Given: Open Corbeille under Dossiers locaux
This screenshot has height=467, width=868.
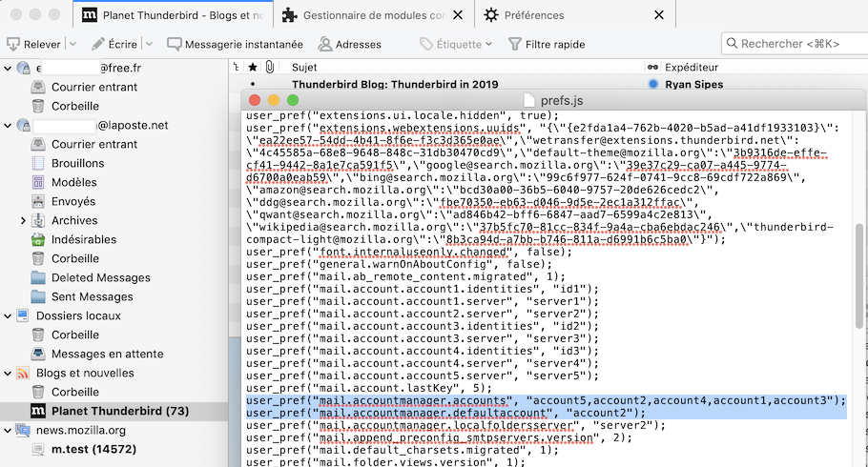Looking at the screenshot, I should [74, 335].
